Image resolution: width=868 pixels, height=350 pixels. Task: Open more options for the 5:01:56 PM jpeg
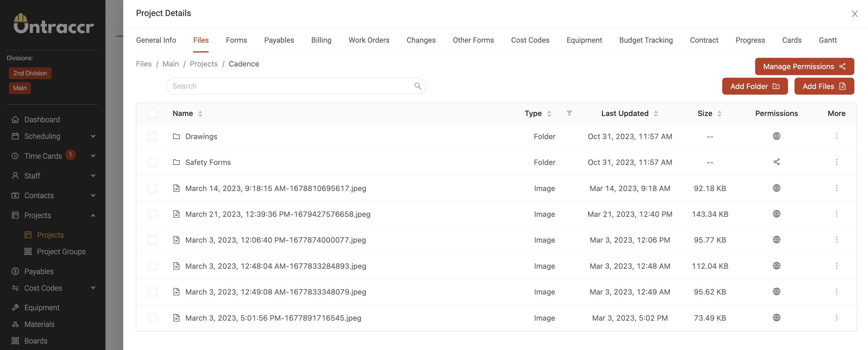(x=836, y=318)
